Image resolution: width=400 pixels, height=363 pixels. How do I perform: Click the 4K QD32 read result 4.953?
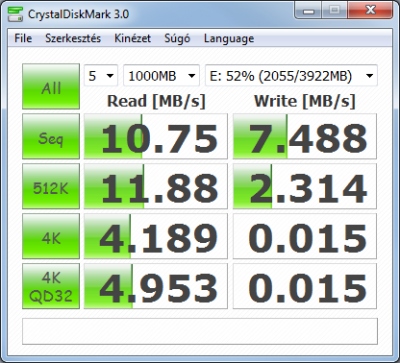click(156, 286)
